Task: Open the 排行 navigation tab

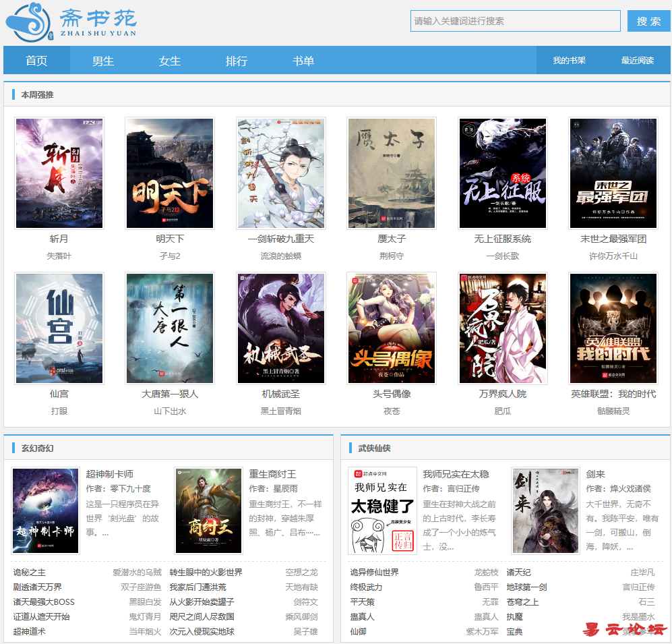Action: coord(237,61)
